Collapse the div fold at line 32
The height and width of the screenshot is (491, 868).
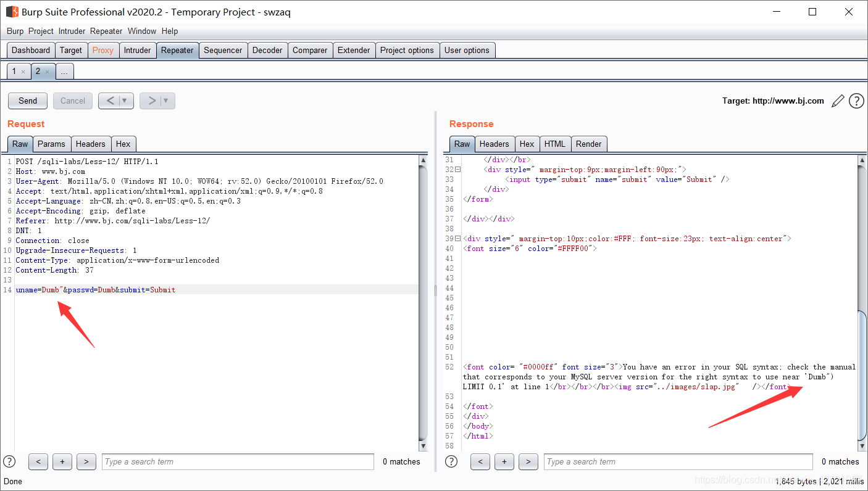458,169
